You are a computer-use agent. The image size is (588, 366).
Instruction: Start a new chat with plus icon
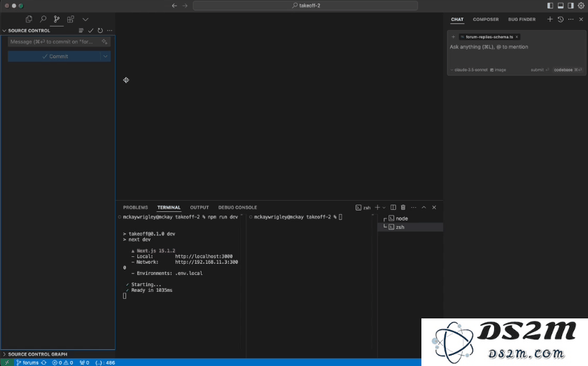pyautogui.click(x=549, y=19)
